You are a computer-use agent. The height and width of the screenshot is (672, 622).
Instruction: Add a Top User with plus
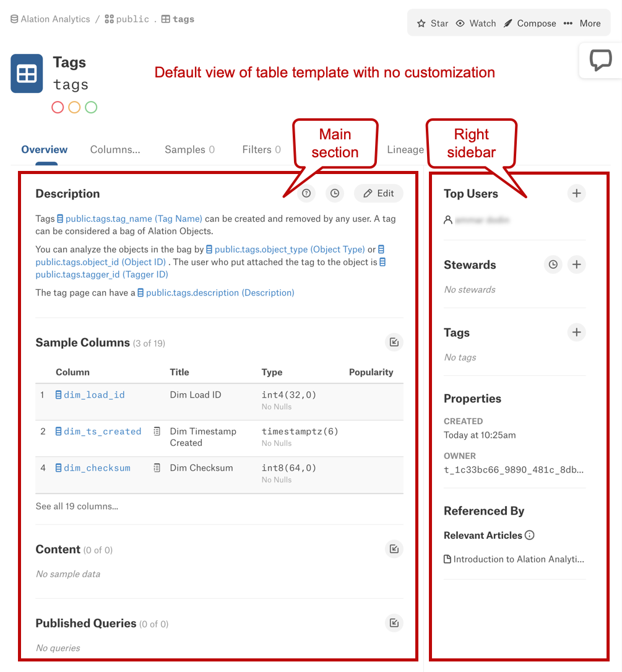577,193
